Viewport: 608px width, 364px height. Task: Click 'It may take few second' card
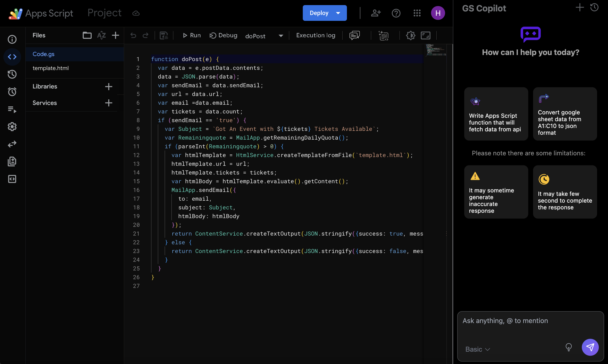point(565,192)
